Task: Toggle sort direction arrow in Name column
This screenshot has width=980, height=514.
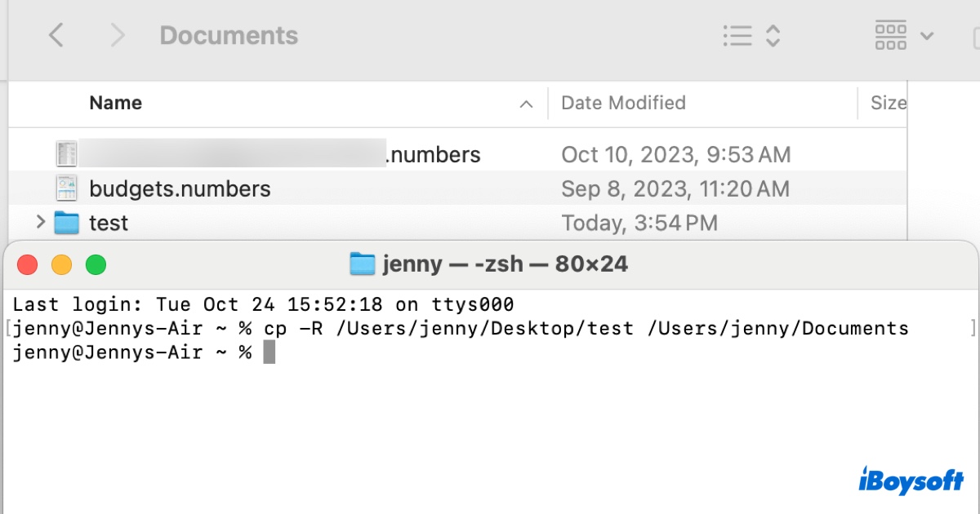Action: [x=527, y=104]
